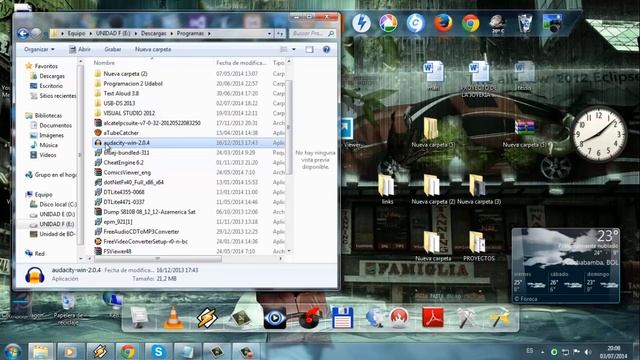The width and height of the screenshot is (640, 360).
Task: Sort files by Nombre column header
Action: pyautogui.click(x=104, y=63)
